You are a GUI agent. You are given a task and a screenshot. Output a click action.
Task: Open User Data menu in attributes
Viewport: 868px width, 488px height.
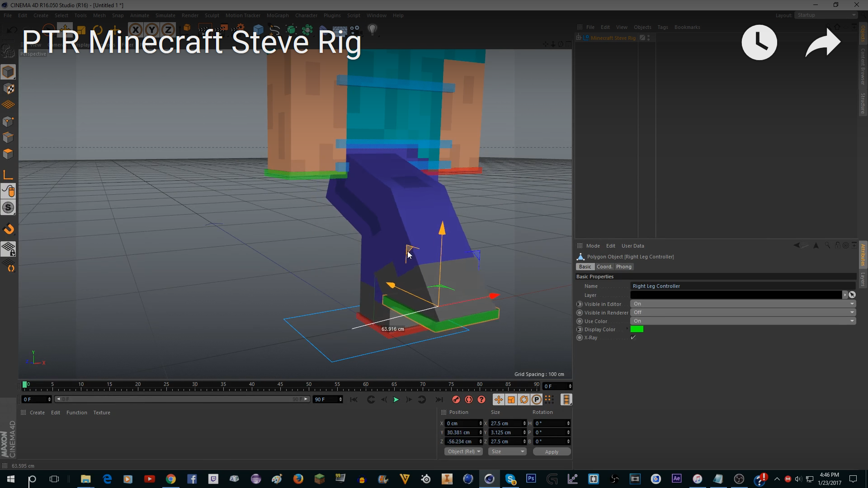(632, 246)
